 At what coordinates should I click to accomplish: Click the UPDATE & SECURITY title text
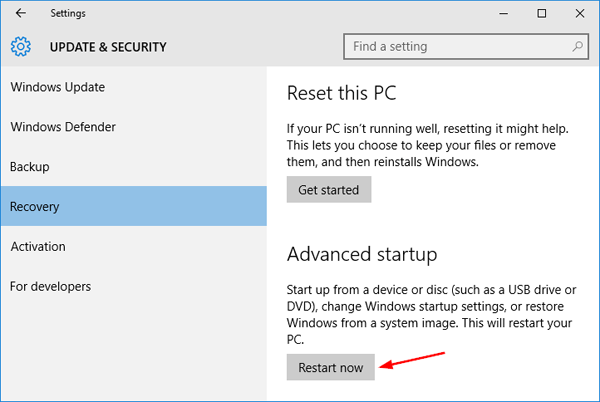pyautogui.click(x=104, y=47)
